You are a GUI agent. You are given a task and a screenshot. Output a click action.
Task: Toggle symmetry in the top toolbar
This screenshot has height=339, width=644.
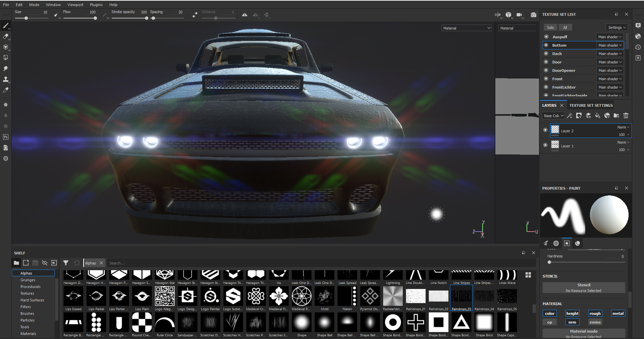tap(245, 15)
